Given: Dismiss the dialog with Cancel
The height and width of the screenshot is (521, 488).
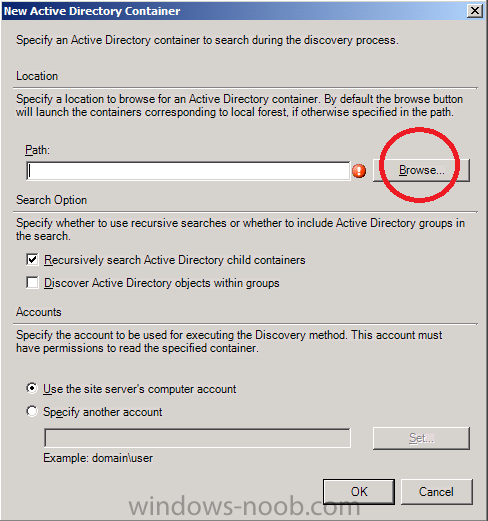Looking at the screenshot, I should pyautogui.click(x=437, y=492).
